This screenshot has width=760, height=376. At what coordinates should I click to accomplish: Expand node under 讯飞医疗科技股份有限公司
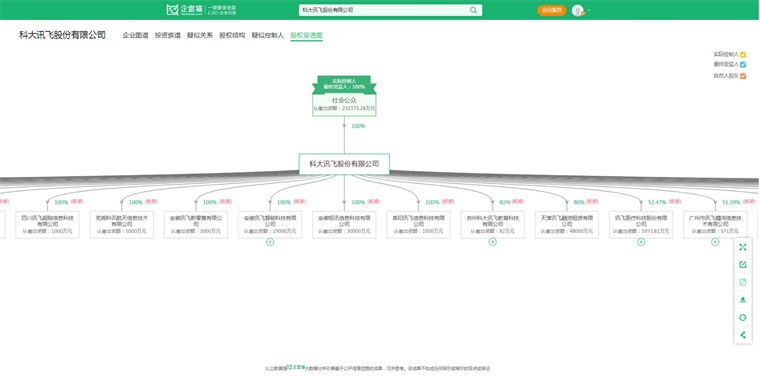(641, 242)
